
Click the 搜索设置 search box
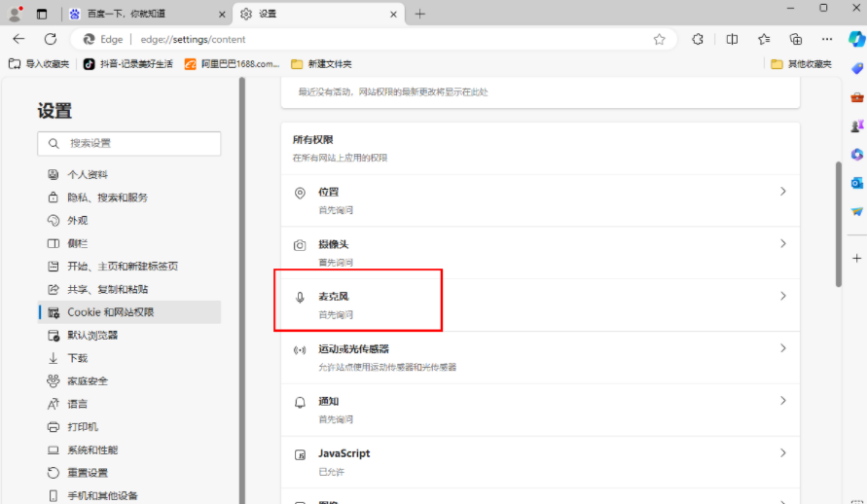[129, 143]
